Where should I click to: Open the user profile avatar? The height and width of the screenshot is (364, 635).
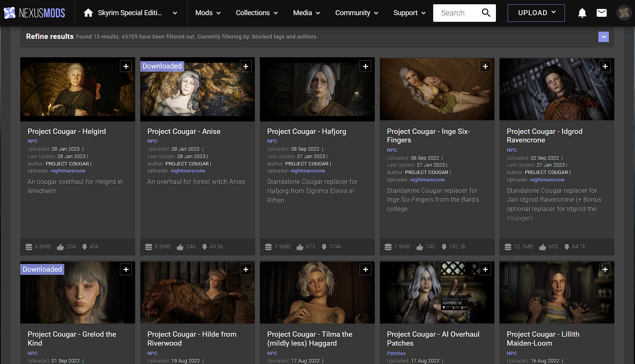(x=624, y=13)
